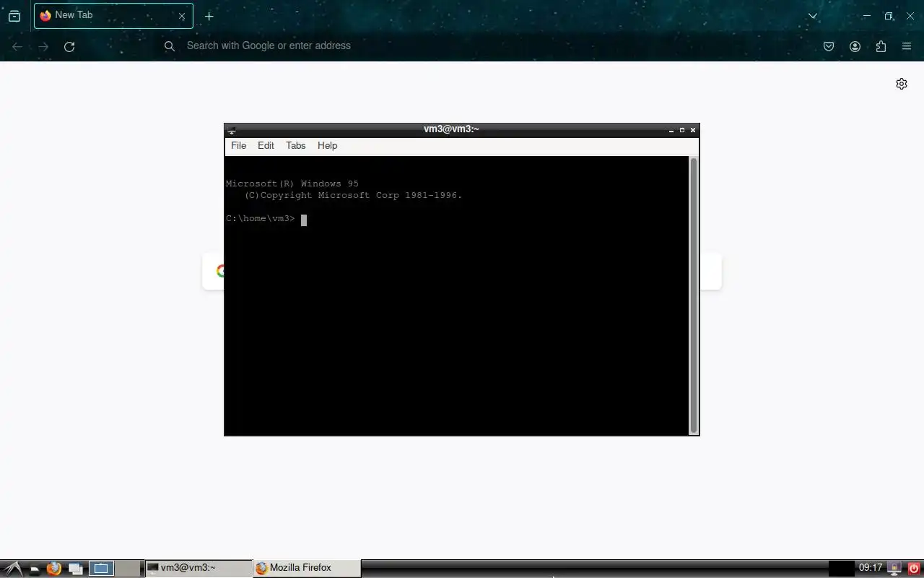This screenshot has width=924, height=578.
Task: Click the Copyright Microsoft Corp 1981-1996 line
Action: pos(353,195)
